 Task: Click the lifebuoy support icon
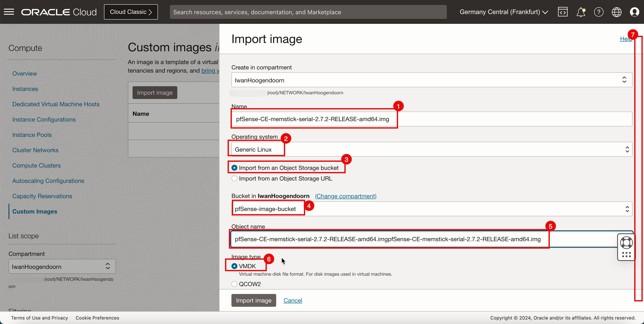point(626,242)
